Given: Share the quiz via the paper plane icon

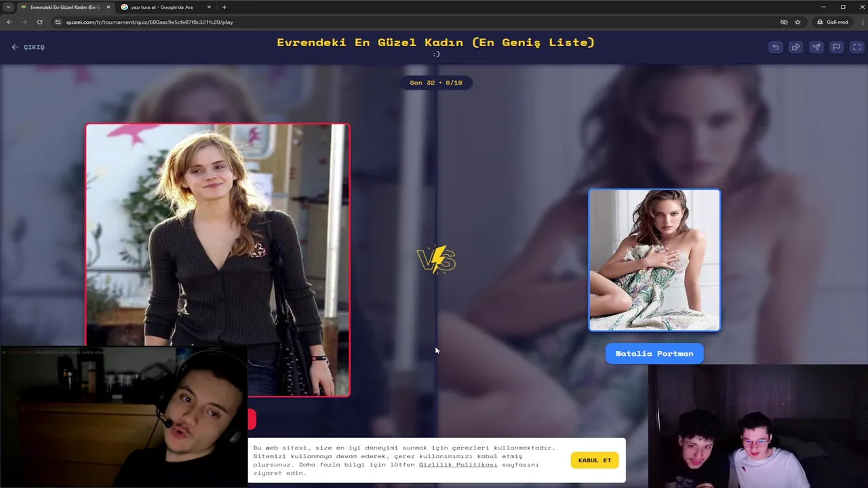Looking at the screenshot, I should coord(816,47).
